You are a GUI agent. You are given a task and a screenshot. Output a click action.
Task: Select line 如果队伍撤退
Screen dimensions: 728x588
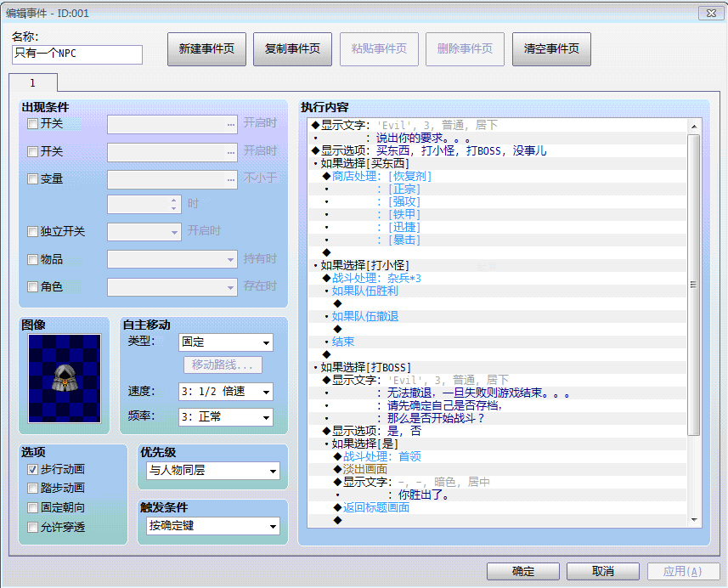(x=497, y=316)
